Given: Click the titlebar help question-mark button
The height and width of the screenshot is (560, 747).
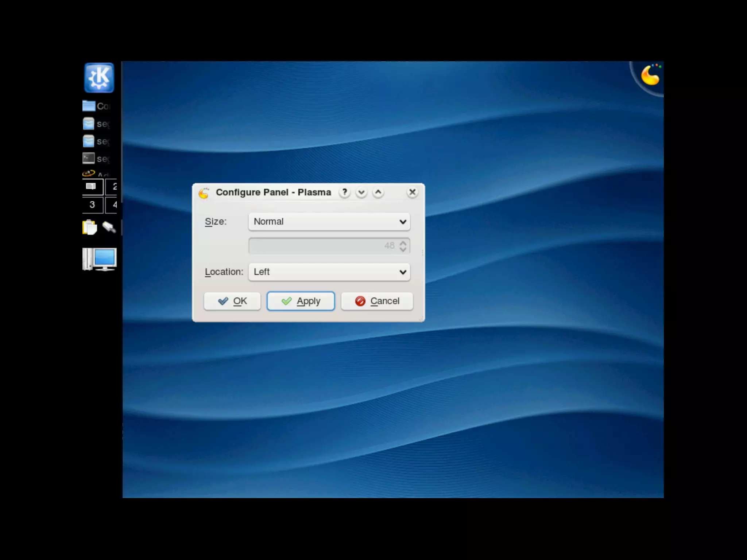Looking at the screenshot, I should (344, 192).
